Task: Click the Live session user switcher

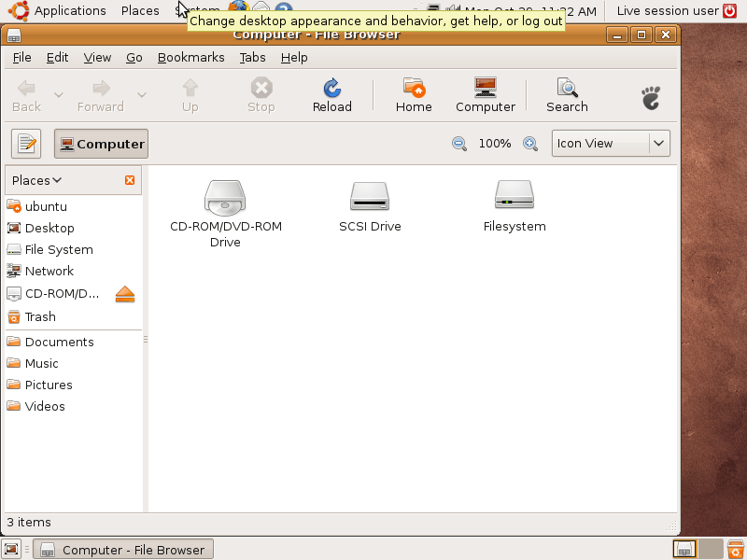Action: click(x=668, y=10)
